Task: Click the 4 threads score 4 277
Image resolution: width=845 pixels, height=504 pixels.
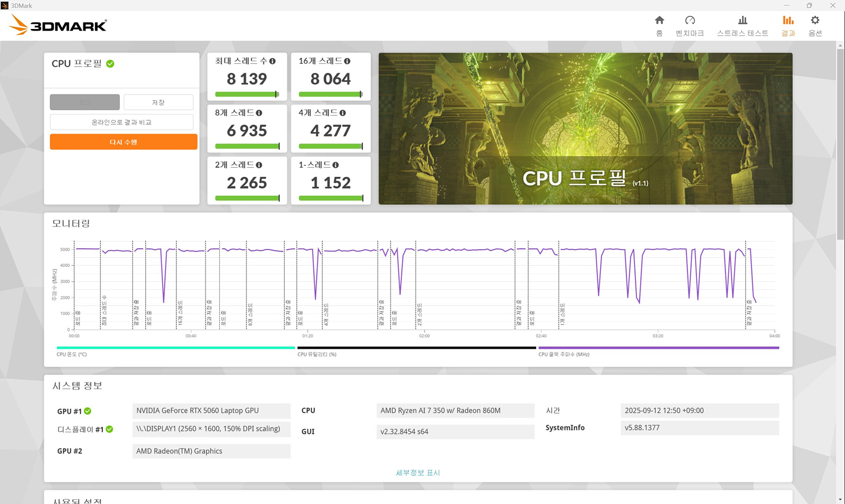Action: pos(331,131)
